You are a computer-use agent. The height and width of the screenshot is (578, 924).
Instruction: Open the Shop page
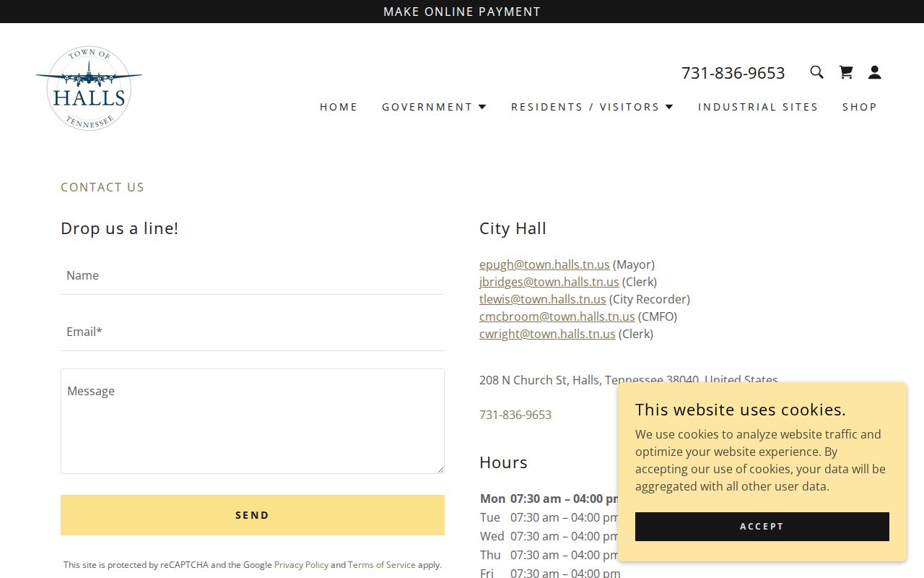tap(860, 107)
